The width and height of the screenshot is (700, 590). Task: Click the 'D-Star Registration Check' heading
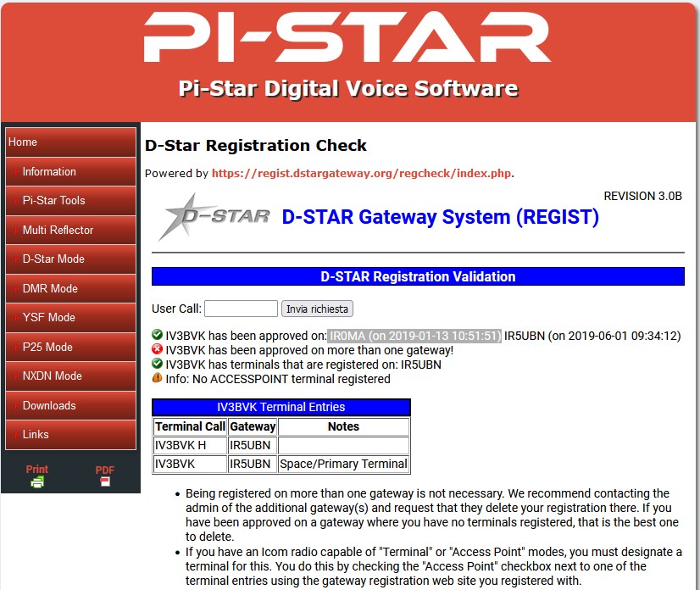tap(256, 146)
